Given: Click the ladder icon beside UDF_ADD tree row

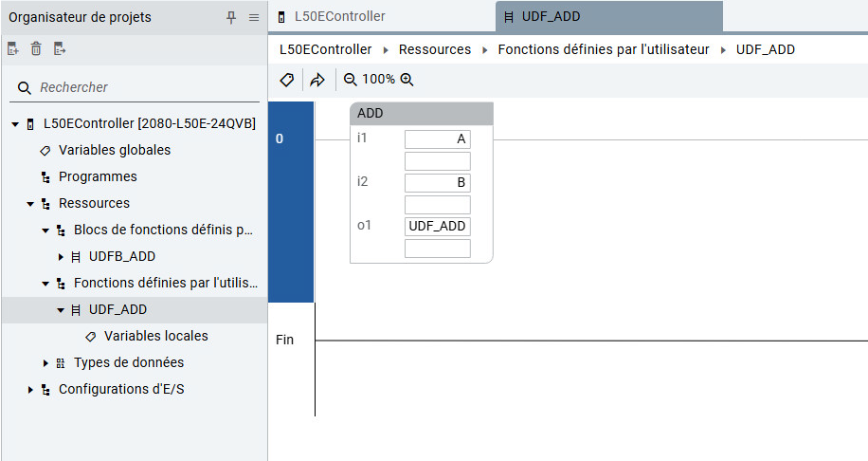Looking at the screenshot, I should point(76,310).
